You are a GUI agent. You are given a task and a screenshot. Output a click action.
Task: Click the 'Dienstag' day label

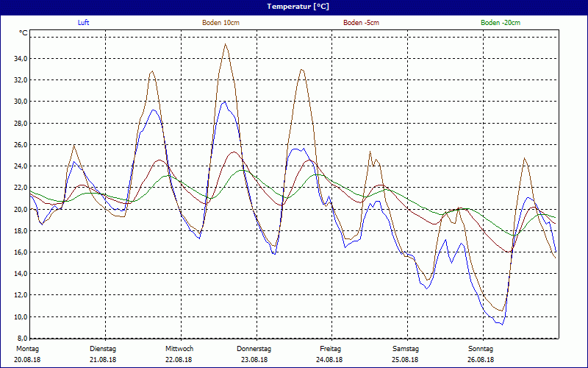pos(103,349)
